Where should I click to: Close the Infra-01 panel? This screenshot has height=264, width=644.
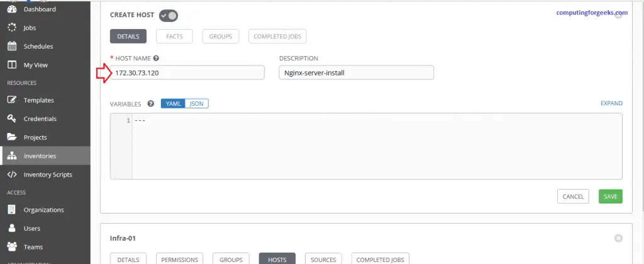pyautogui.click(x=618, y=238)
